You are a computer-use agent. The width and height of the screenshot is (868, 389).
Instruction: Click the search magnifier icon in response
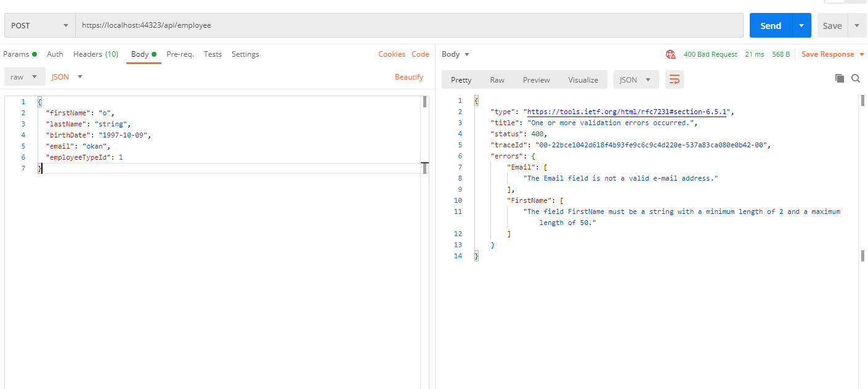pos(856,78)
